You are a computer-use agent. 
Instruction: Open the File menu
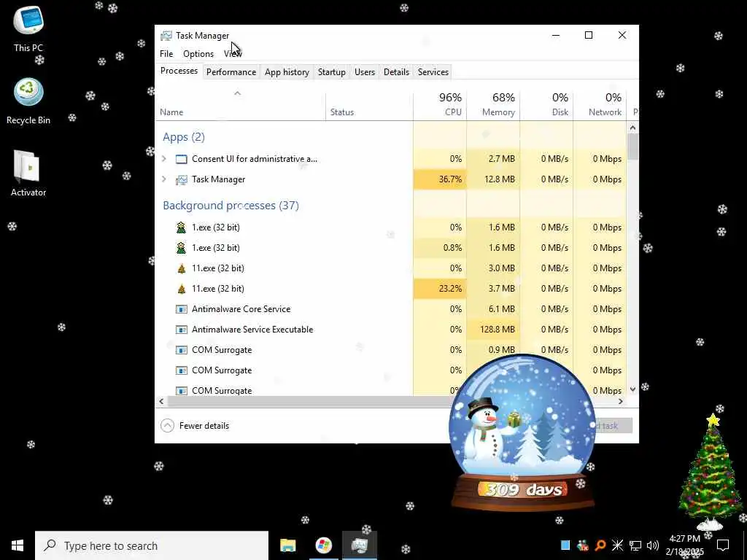166,54
